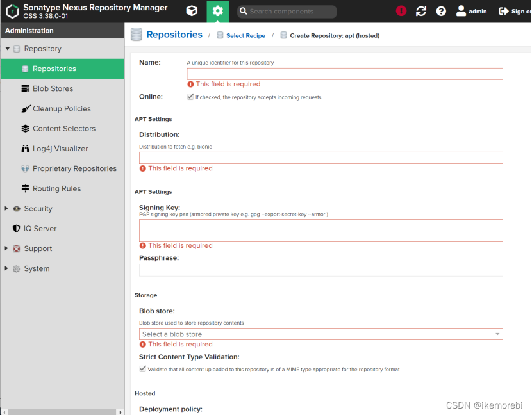This screenshot has width=532, height=415.
Task: Click the Signing Key text area
Action: coord(321,231)
